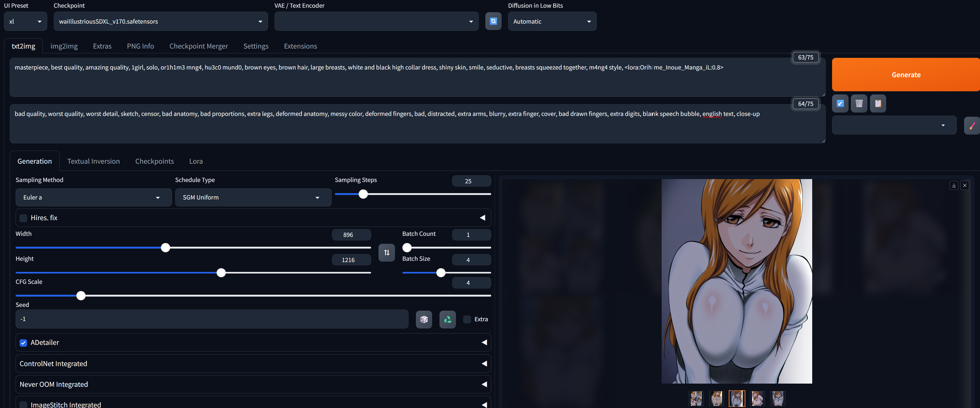The height and width of the screenshot is (408, 980).
Task: Open the styles dropdown below Generate
Action: pyautogui.click(x=894, y=125)
